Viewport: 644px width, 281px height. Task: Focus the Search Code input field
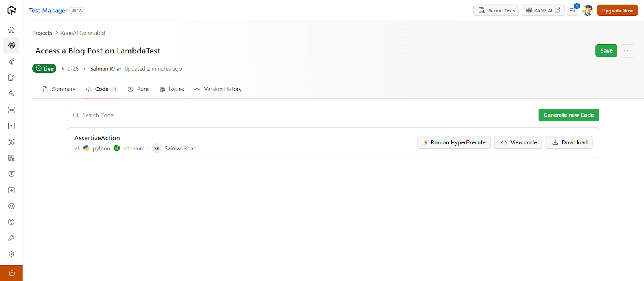(x=301, y=115)
